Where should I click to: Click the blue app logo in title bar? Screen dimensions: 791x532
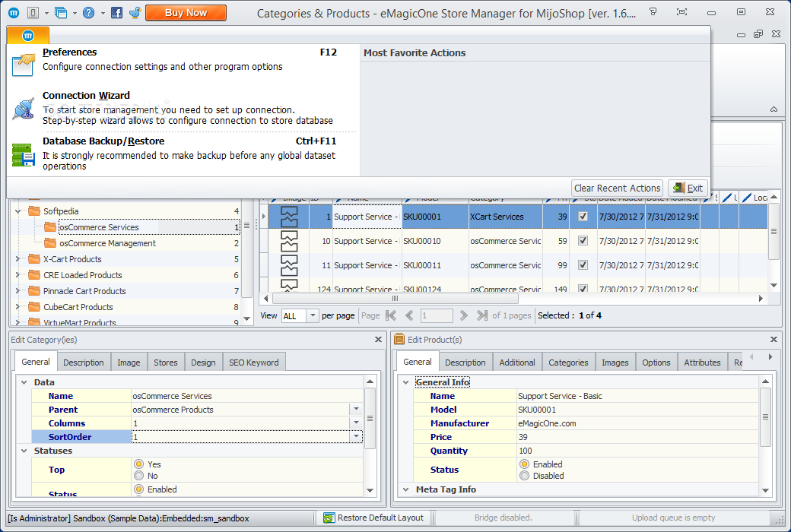click(14, 13)
